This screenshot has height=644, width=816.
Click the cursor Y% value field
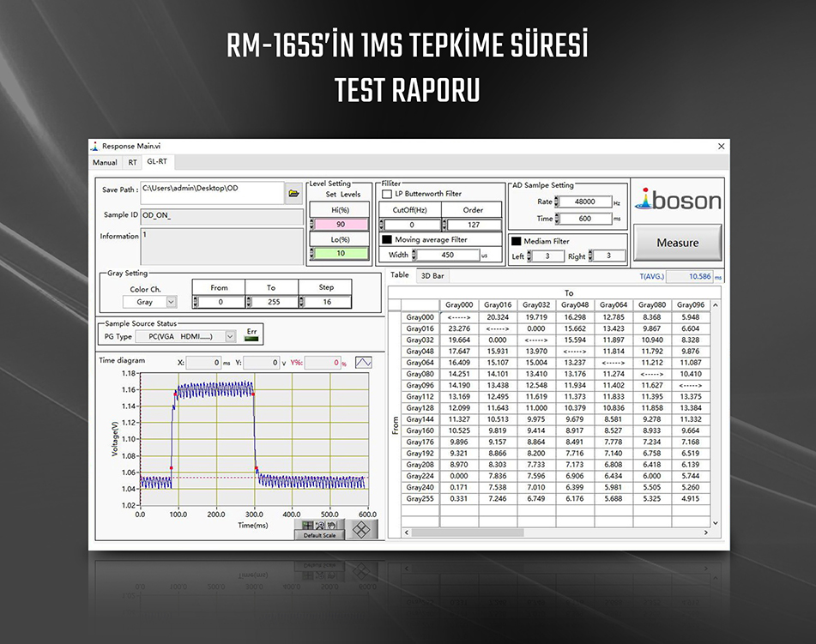pyautogui.click(x=323, y=363)
